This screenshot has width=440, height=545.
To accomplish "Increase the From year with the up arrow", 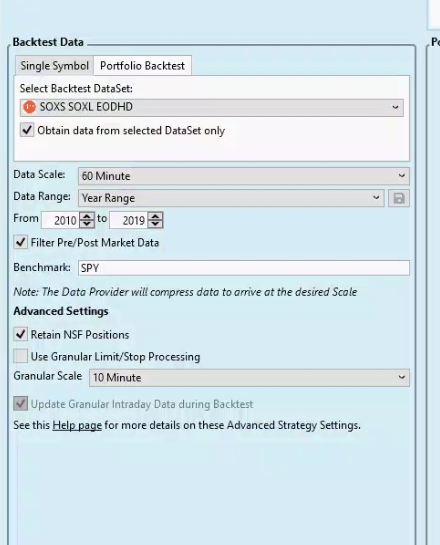I will (87, 216).
